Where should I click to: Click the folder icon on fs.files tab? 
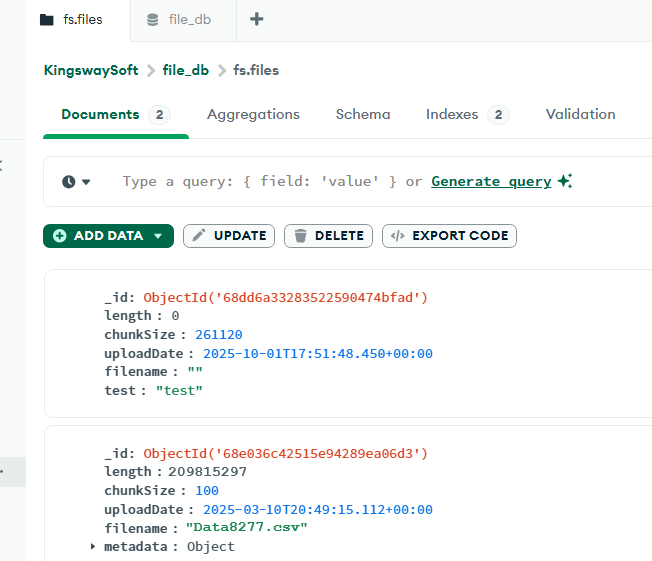pos(46,19)
